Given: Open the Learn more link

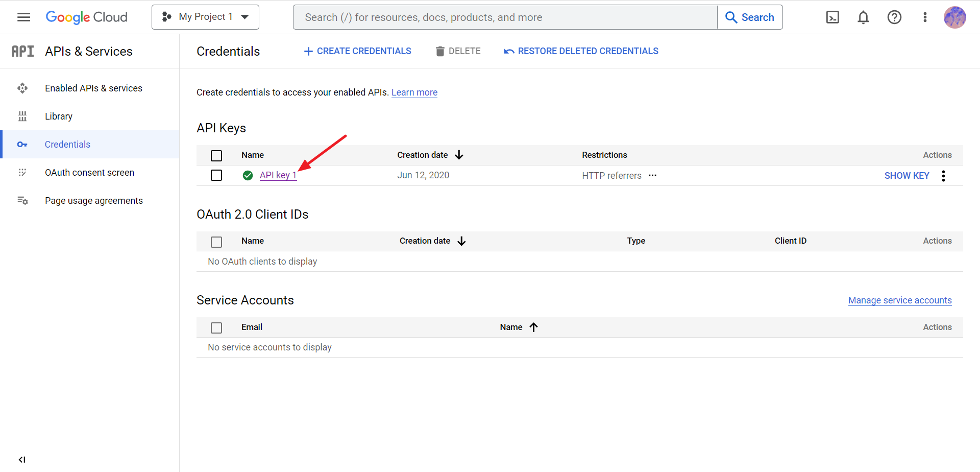Looking at the screenshot, I should click(x=414, y=92).
